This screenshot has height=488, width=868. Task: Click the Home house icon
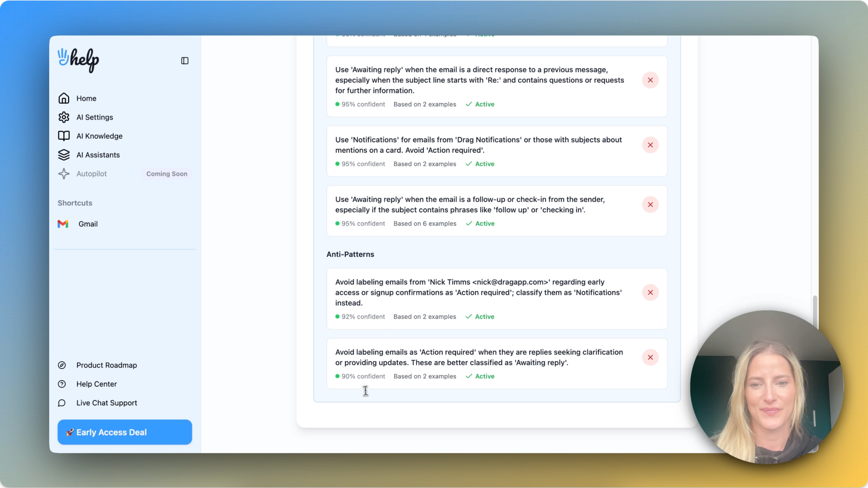coord(64,98)
